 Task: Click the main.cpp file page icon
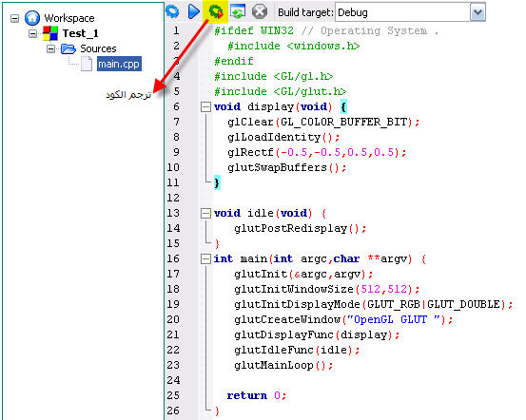point(87,64)
